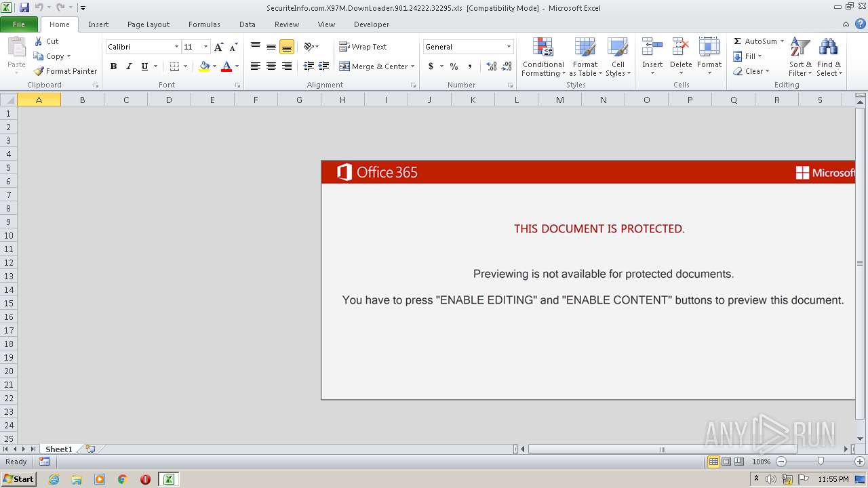Open Sort & Filter options
868x488 pixels.
(800, 57)
